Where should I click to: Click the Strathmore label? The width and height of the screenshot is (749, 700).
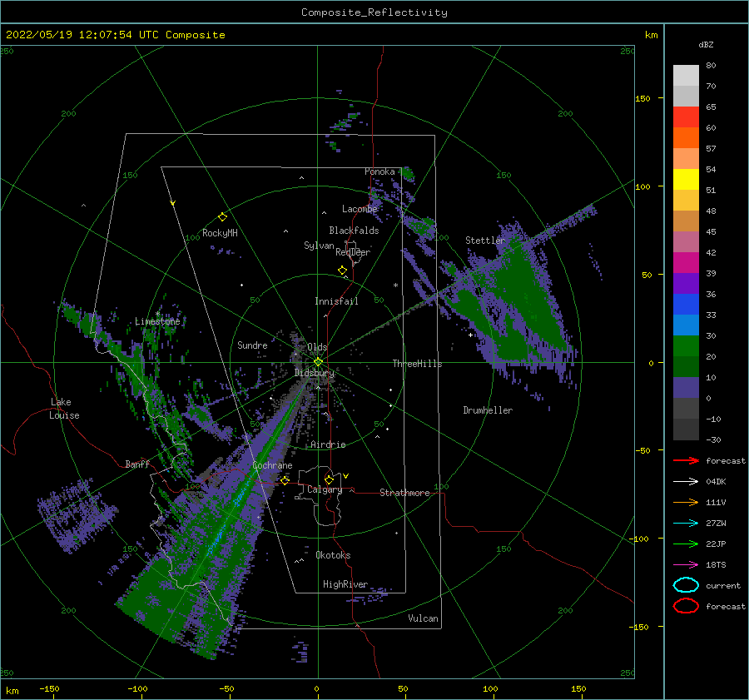404,493
